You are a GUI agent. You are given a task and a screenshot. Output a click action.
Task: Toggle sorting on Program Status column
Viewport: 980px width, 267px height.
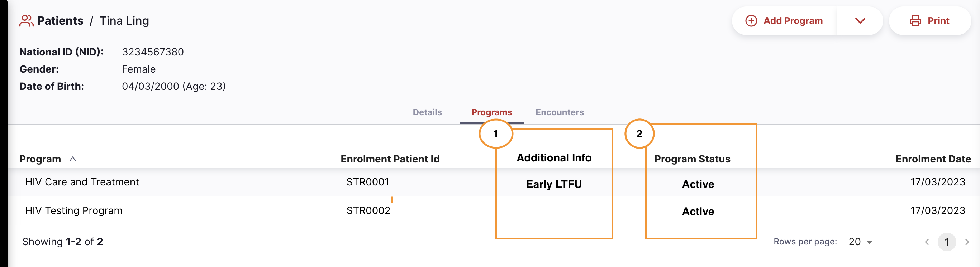tap(693, 159)
